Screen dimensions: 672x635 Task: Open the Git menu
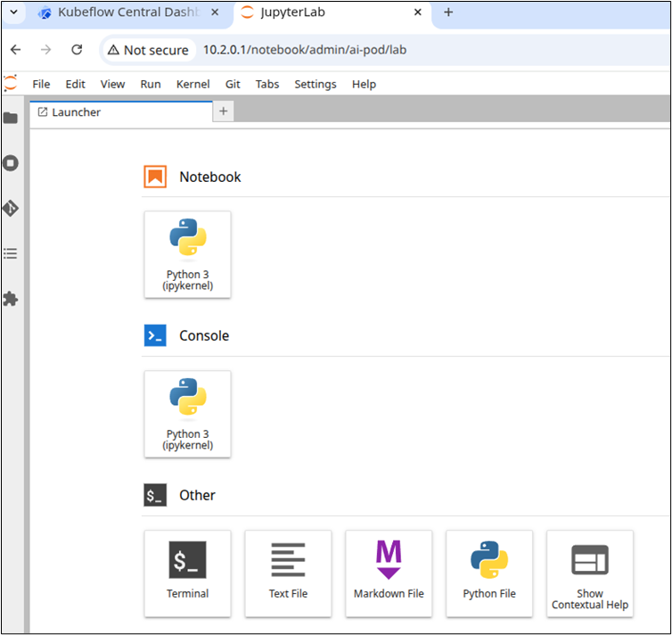[x=233, y=84]
